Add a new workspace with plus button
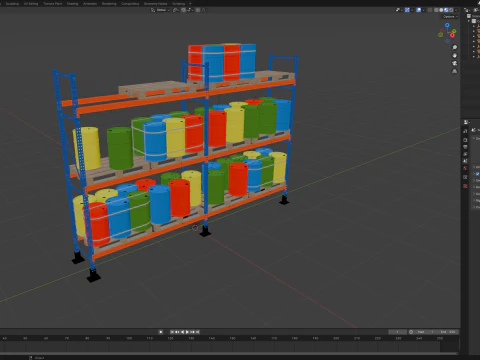Screen dimensions: 480x360 tap(190, 4)
